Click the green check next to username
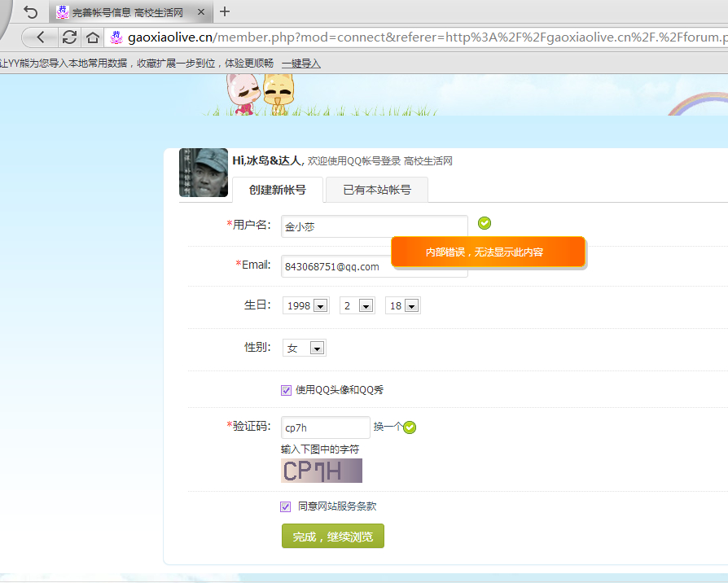This screenshot has height=583, width=728. click(485, 223)
